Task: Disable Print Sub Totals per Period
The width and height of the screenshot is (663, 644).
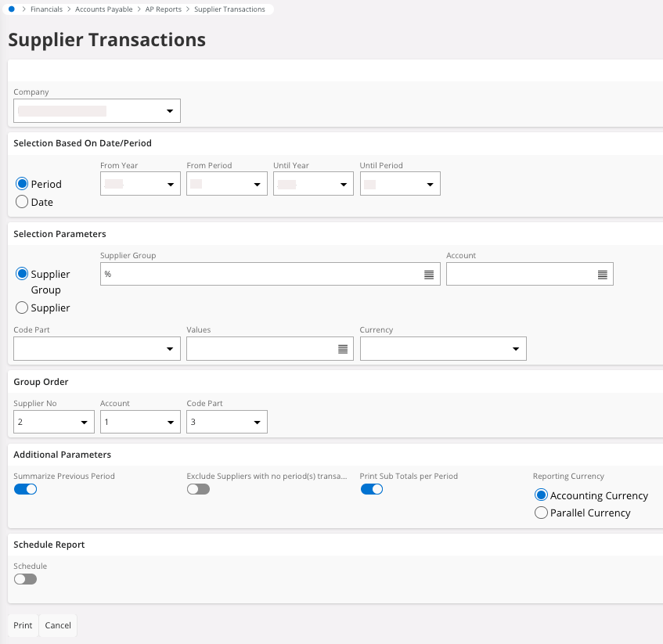Action: 371,489
